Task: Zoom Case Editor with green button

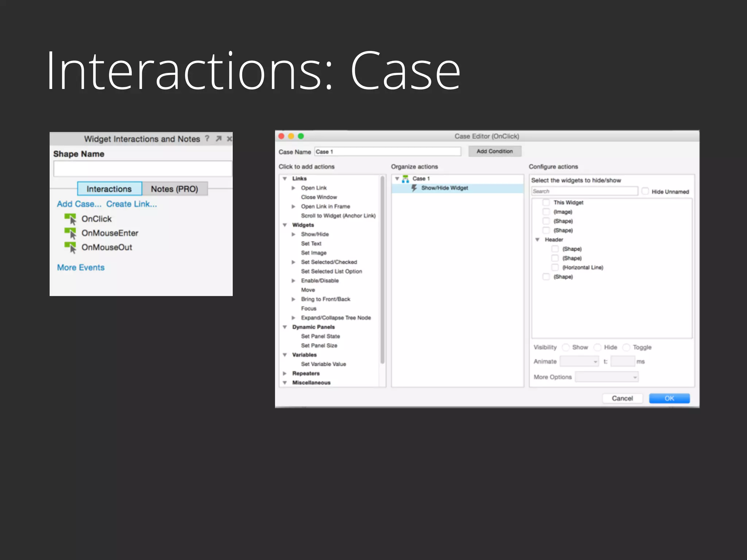Action: tap(301, 136)
